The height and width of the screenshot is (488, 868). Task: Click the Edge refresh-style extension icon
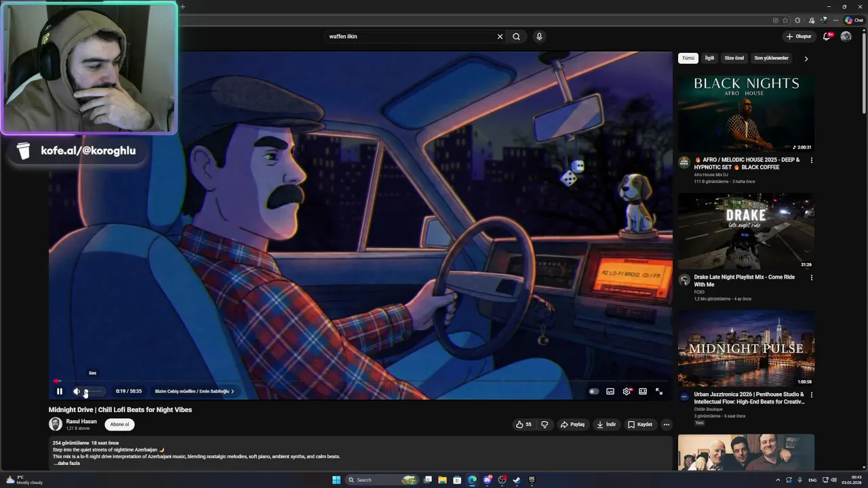(797, 20)
